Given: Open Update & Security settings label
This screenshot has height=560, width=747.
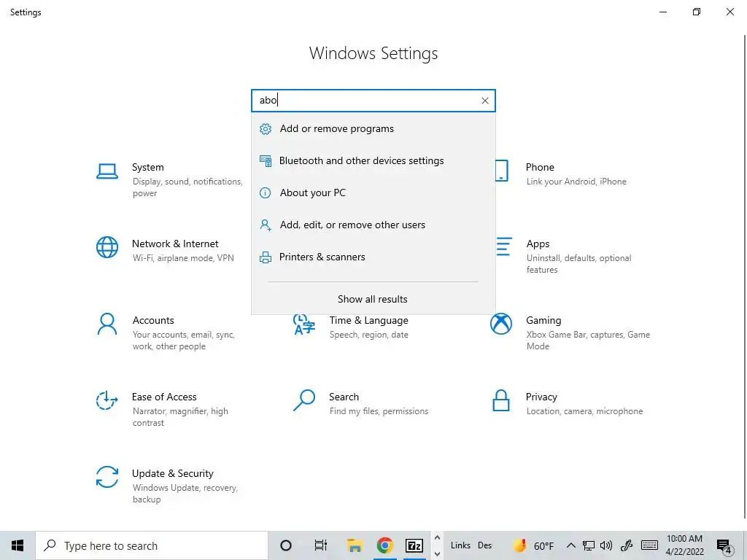Looking at the screenshot, I should [172, 473].
